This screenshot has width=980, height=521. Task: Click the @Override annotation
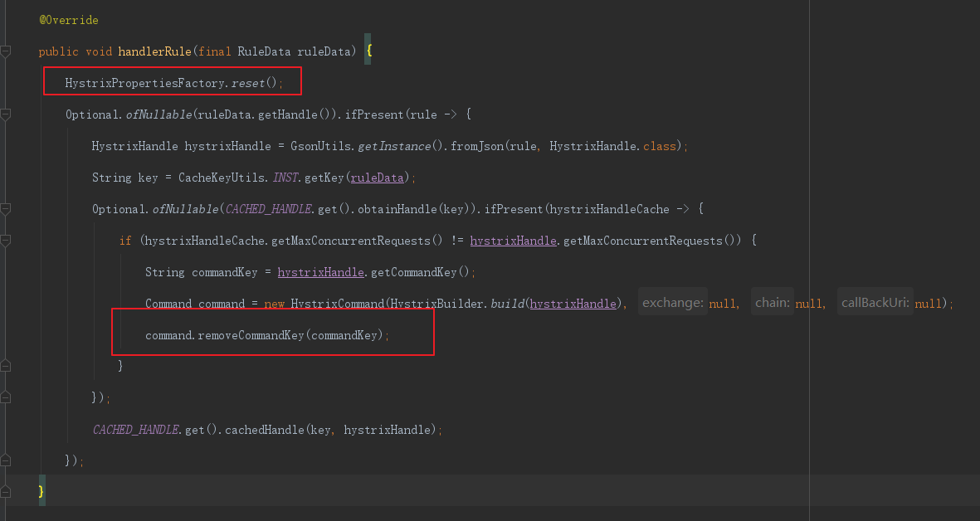69,20
